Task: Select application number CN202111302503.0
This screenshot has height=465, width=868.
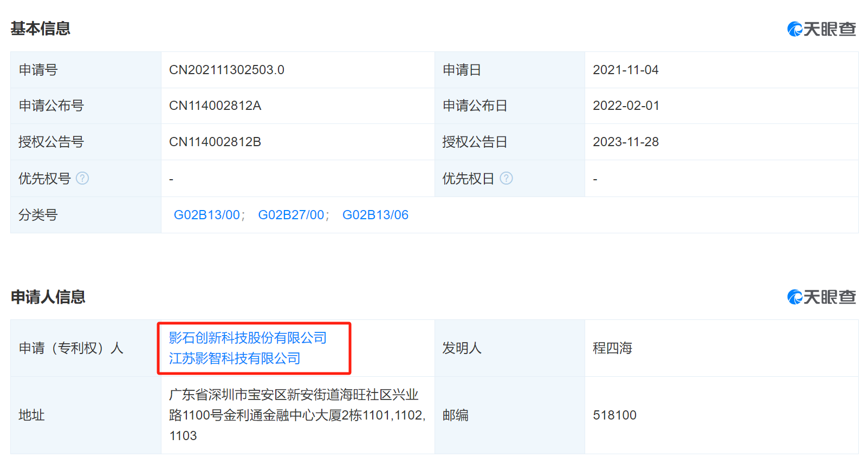Action: pyautogui.click(x=226, y=70)
